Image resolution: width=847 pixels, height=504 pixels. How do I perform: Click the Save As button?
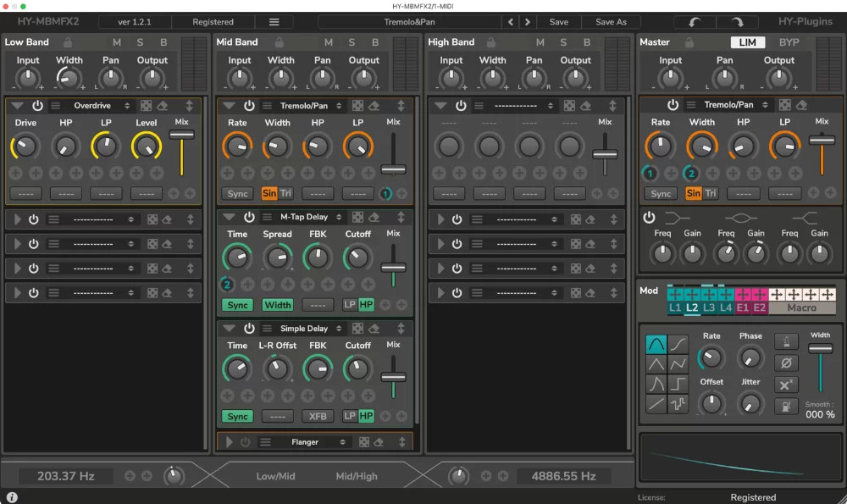click(610, 21)
